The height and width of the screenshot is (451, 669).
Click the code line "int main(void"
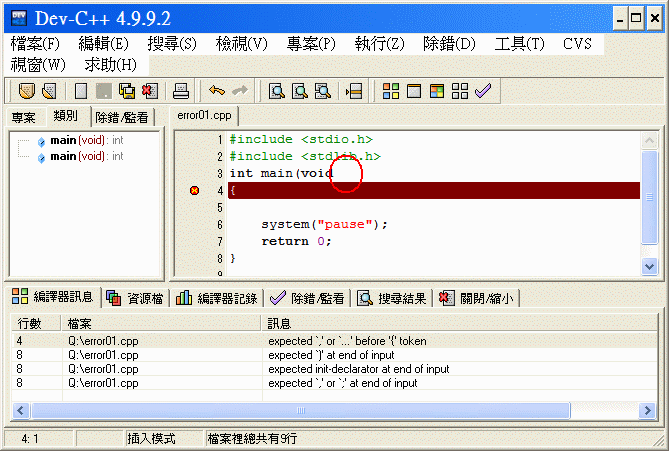[281, 173]
